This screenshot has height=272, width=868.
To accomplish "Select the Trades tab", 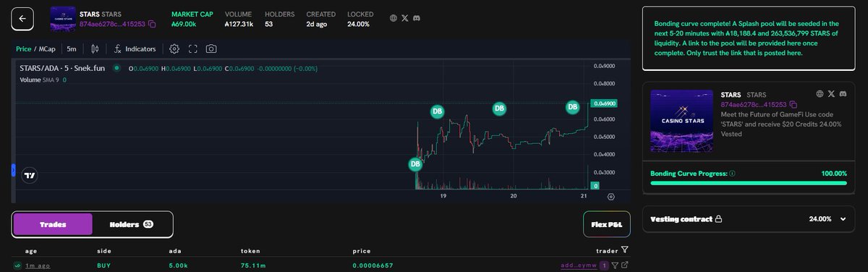I will (53, 224).
